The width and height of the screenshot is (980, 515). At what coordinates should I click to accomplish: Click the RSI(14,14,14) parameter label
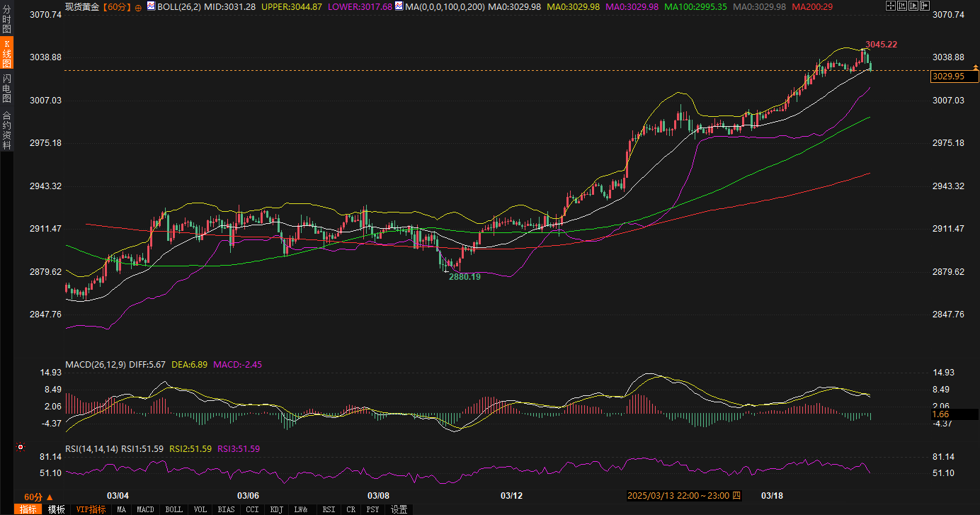click(x=91, y=448)
